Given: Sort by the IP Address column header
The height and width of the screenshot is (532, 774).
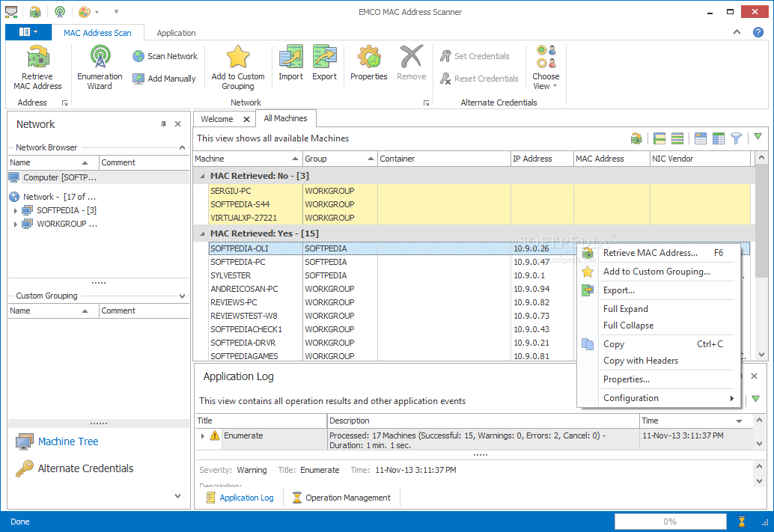Looking at the screenshot, I should click(541, 159).
